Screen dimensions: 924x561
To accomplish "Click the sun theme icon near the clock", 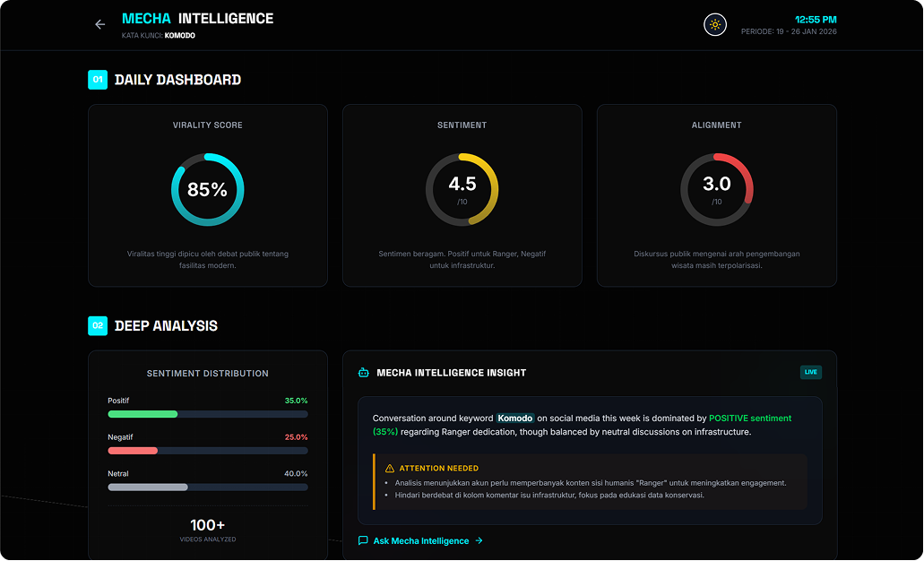I will [714, 24].
